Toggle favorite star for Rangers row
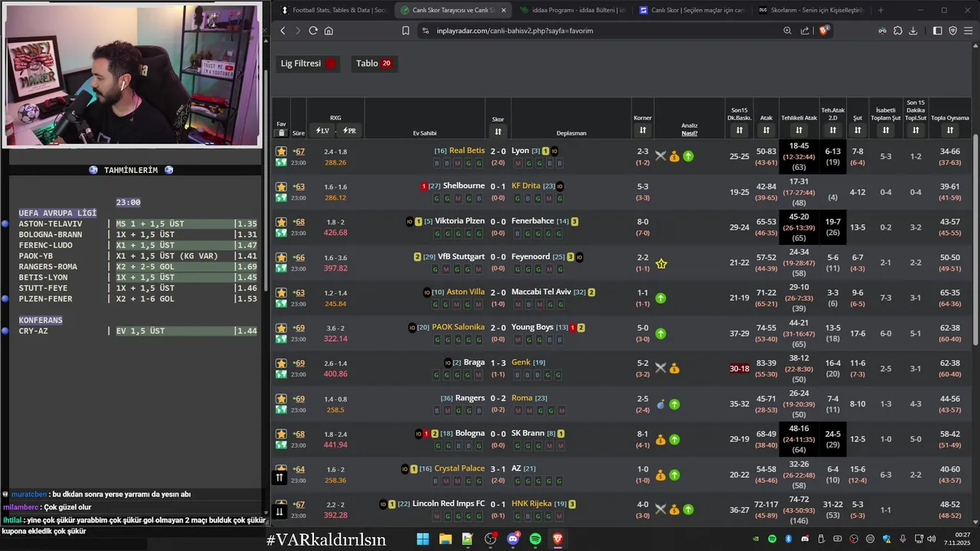This screenshot has height=551, width=980. point(281,399)
